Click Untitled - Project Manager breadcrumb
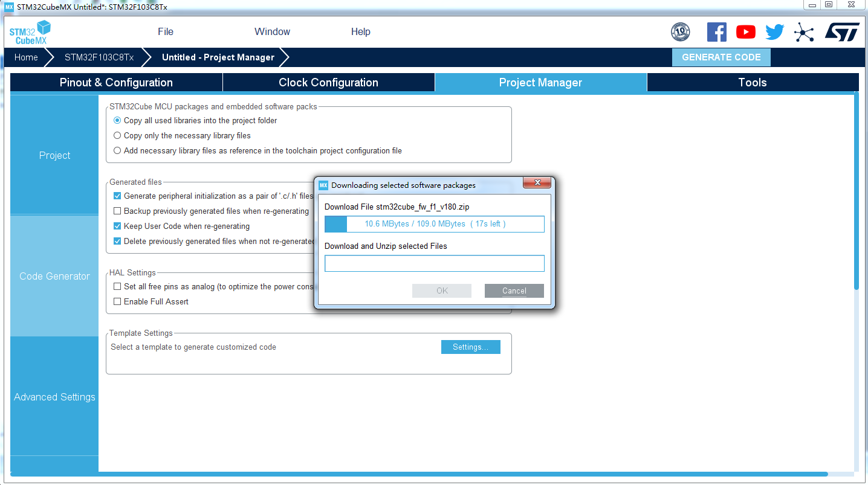 point(218,57)
